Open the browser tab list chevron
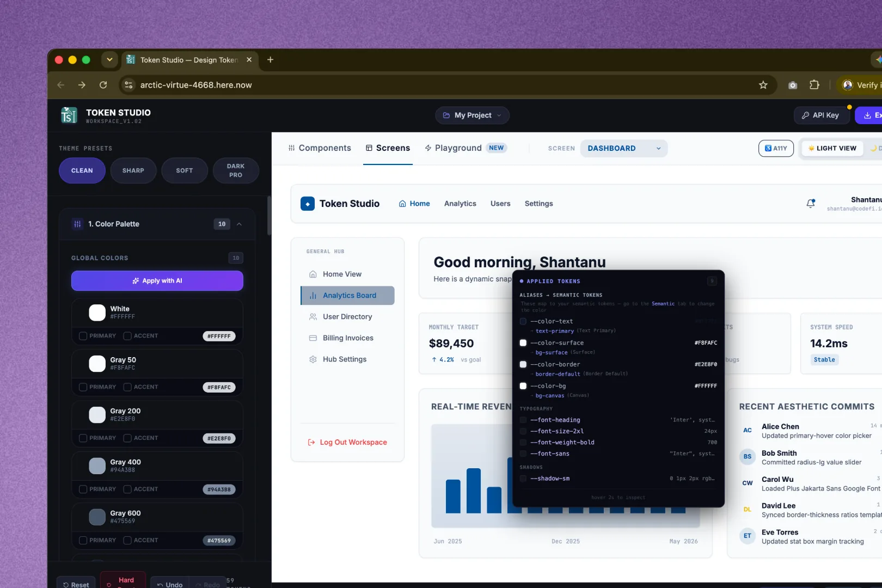This screenshot has width=882, height=588. click(x=109, y=60)
